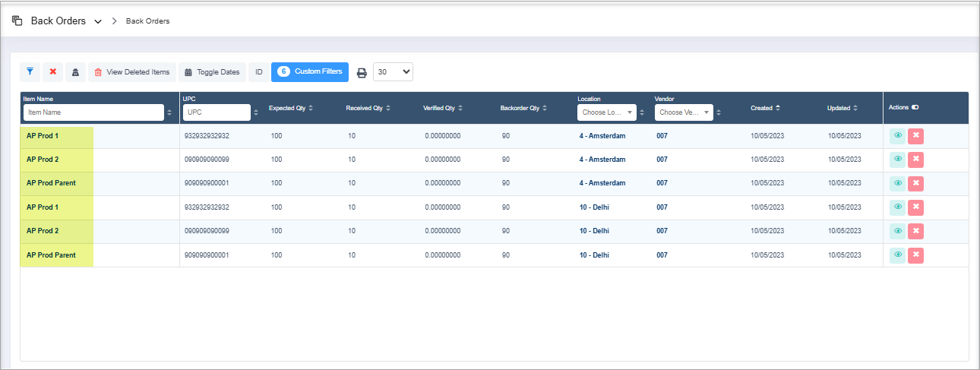Click eye icon for Delhi AP Prod 1 row
Viewport: 980px width, 370px height.
point(897,207)
